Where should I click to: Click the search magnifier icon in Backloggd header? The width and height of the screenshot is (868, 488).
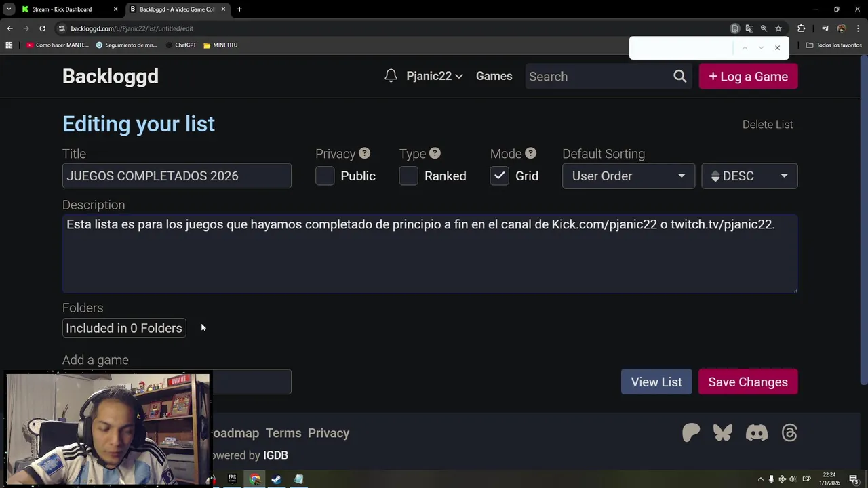click(x=679, y=77)
